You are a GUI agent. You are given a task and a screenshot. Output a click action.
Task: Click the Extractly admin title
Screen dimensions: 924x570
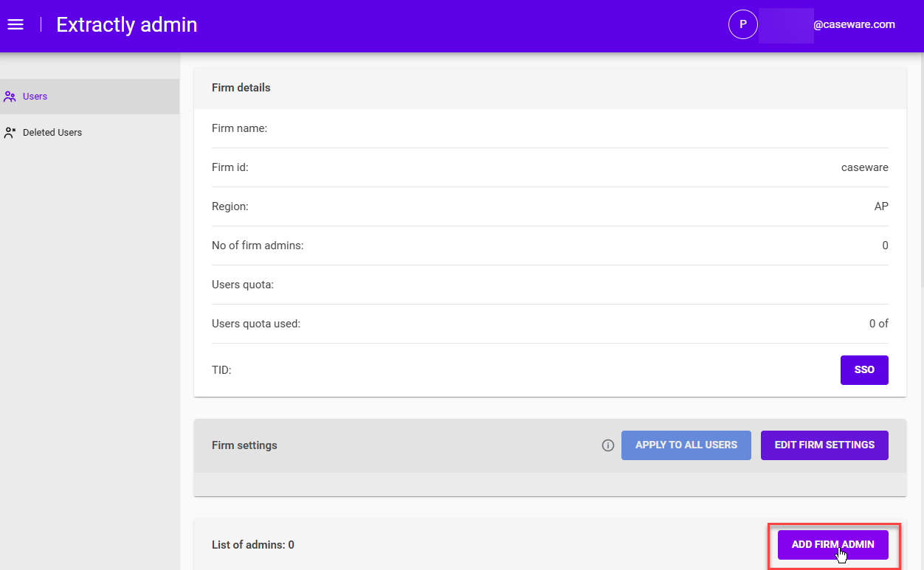click(126, 24)
